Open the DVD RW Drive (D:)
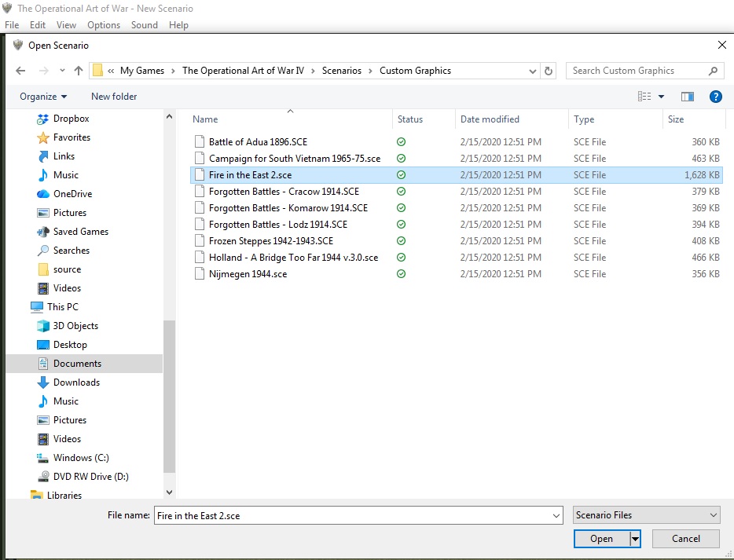Viewport: 734px width, 560px height. pos(91,476)
